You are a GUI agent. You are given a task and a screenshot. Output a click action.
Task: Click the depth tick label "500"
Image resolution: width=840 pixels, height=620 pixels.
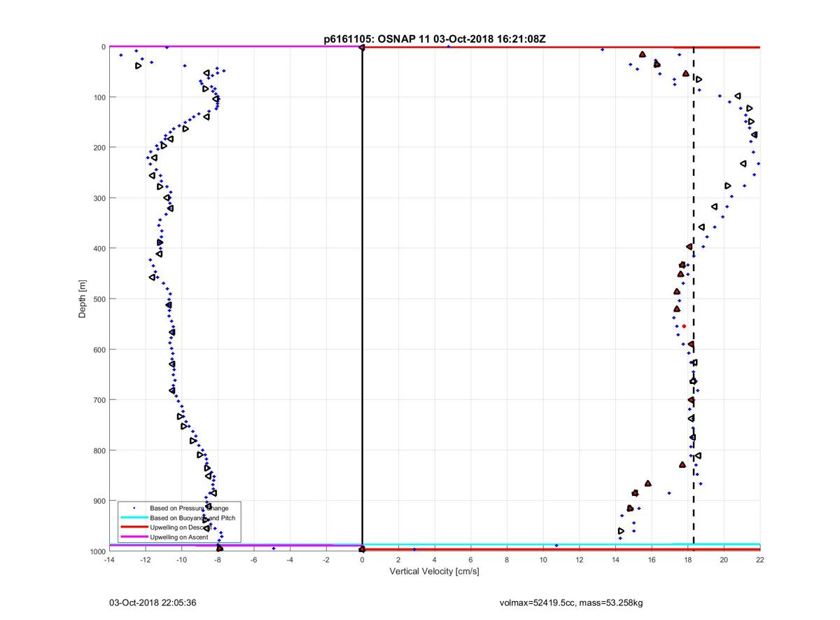click(99, 299)
